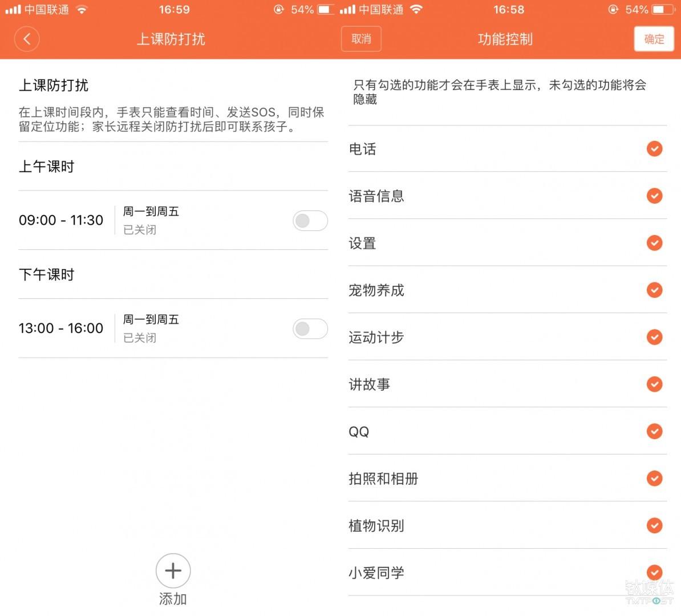Viewport: 681px width, 616px height.
Task: Disable the 植物识别 checkmark
Action: coord(654,525)
